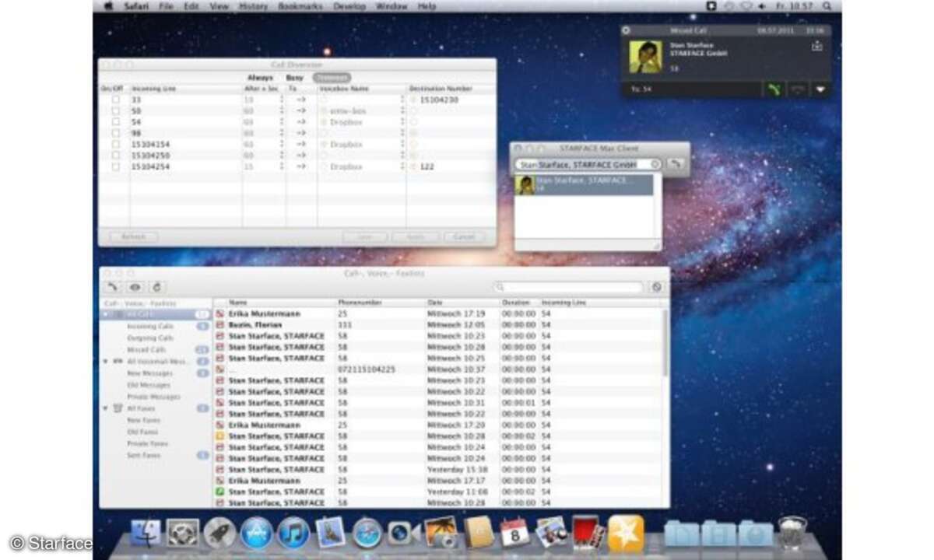Viewport: 934px width, 560px height.
Task: Enable diversion checkbox for incoming line 33
Action: (x=116, y=100)
